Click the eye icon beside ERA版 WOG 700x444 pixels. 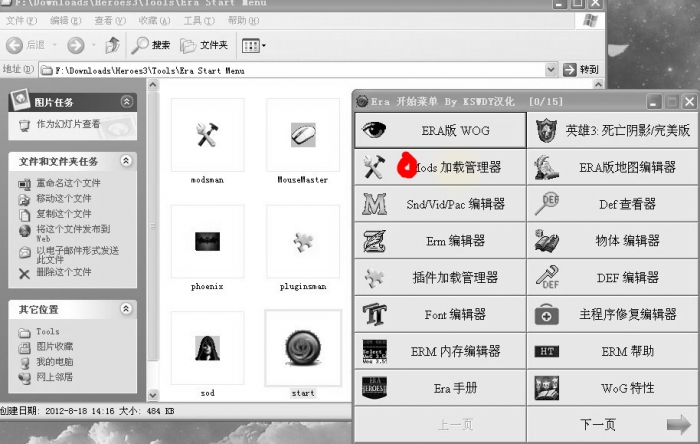(374, 130)
